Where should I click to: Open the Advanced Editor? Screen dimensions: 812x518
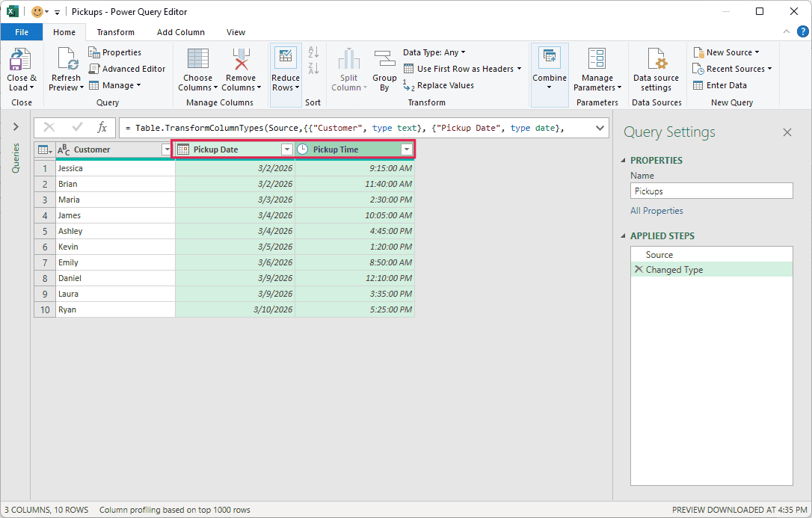coord(127,69)
